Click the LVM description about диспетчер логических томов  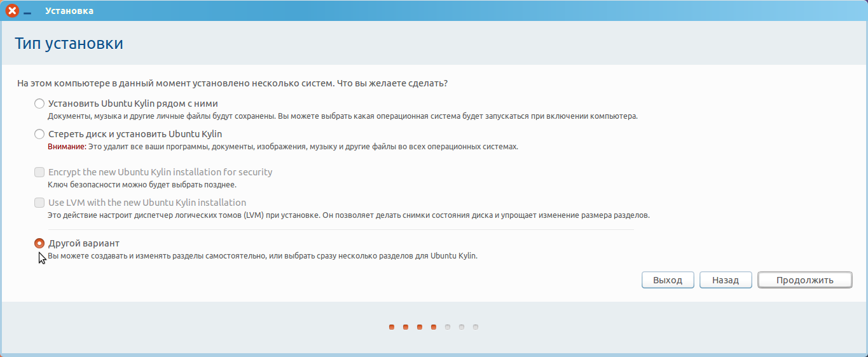pyautogui.click(x=349, y=215)
